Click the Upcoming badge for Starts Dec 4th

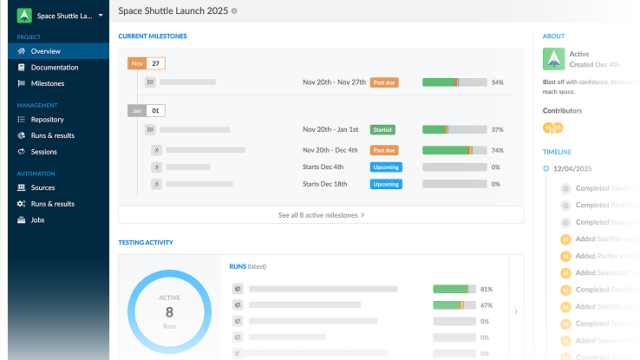tap(386, 167)
